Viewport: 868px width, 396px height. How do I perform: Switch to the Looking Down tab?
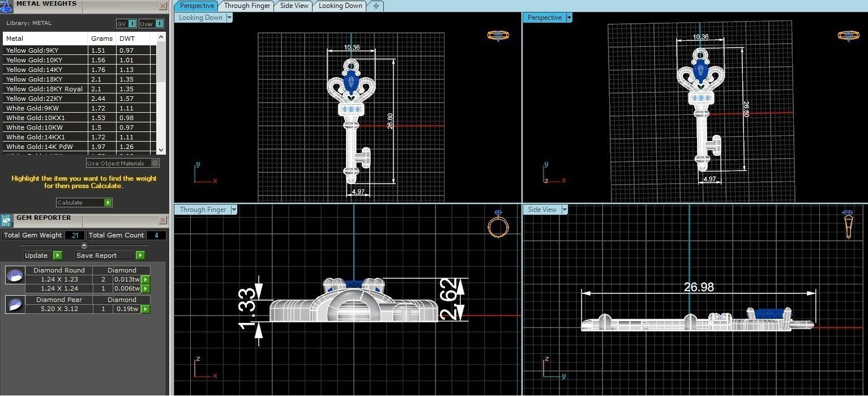click(340, 6)
